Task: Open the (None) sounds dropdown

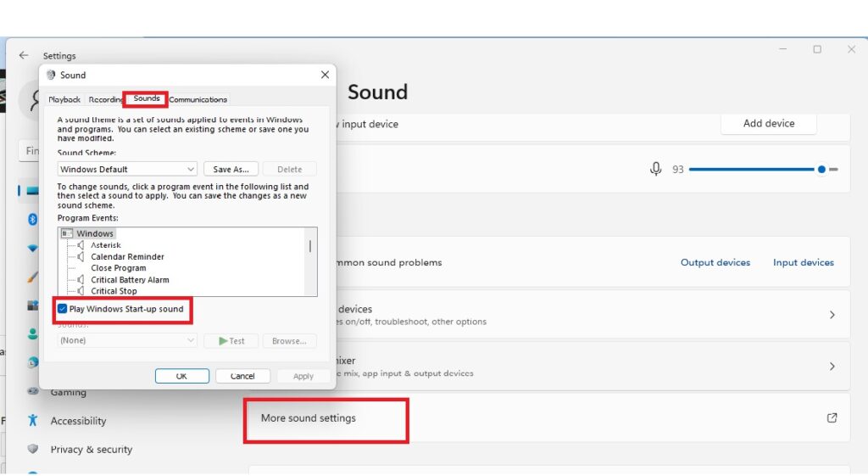Action: (x=127, y=340)
